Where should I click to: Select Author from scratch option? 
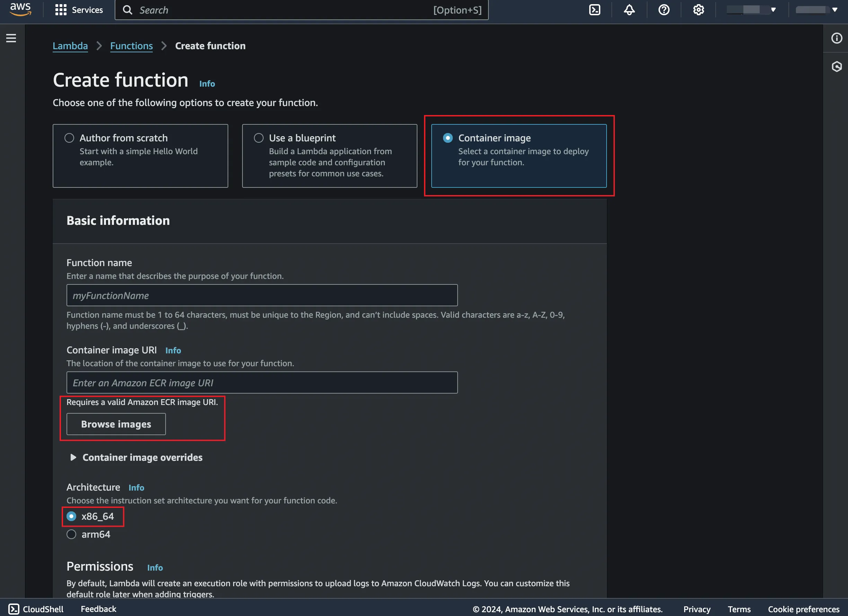click(70, 138)
